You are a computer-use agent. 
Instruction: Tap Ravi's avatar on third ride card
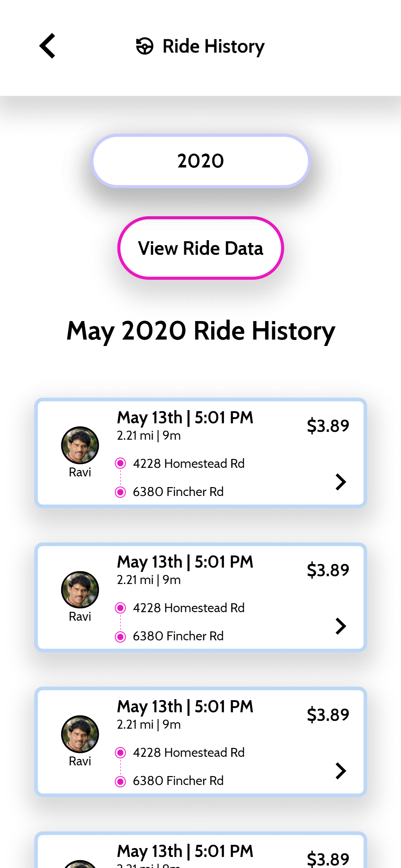point(80,734)
